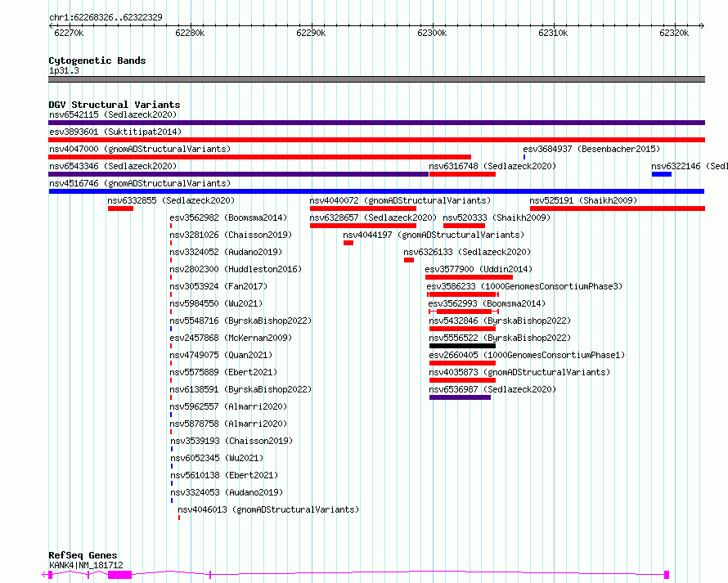
Task: Select the Cytogenetic Bands track title
Action: (97, 61)
